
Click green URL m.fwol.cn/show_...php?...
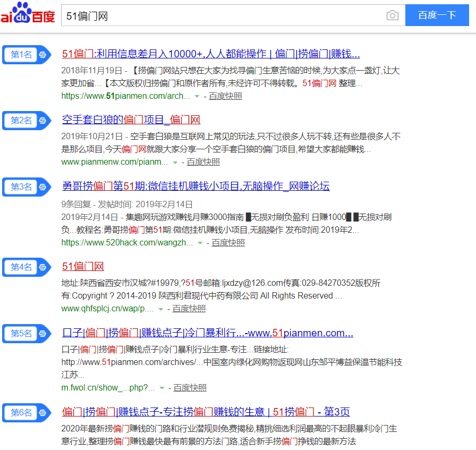pos(108,388)
